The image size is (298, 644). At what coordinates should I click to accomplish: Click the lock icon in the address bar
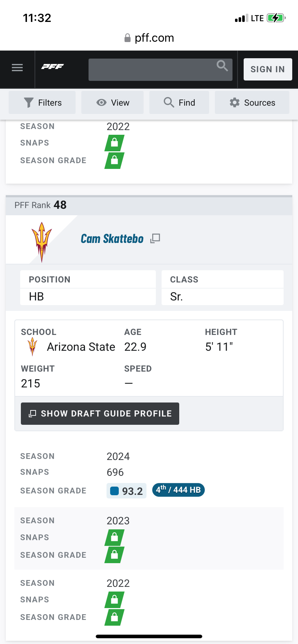(127, 38)
